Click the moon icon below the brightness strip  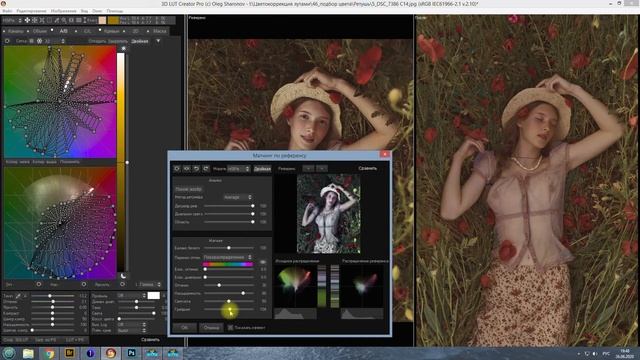point(123,276)
